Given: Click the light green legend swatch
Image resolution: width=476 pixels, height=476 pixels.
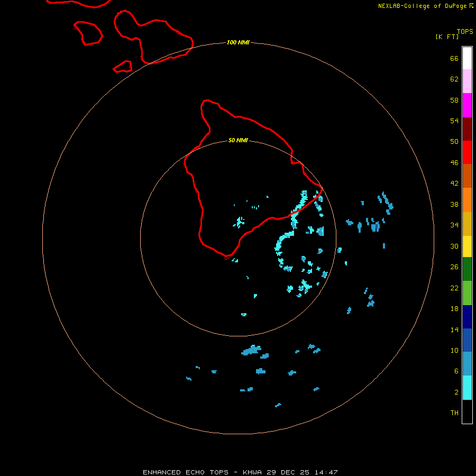Looking at the screenshot, I should (467, 293).
